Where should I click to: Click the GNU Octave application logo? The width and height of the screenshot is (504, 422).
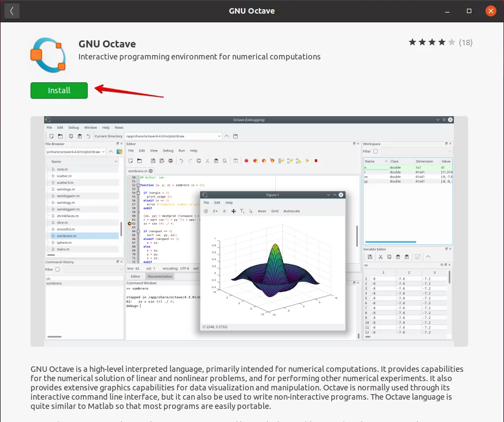coord(48,55)
